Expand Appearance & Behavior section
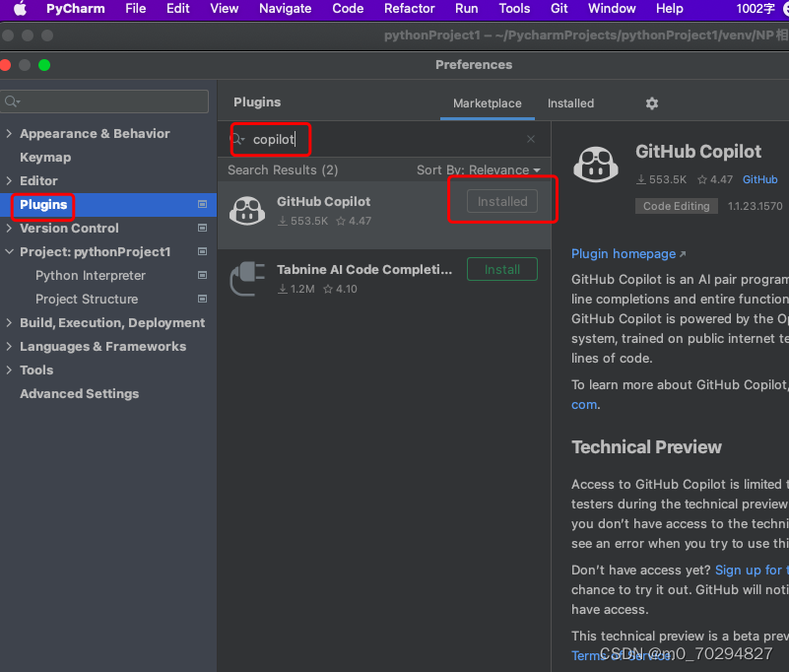This screenshot has width=789, height=672. click(x=9, y=133)
